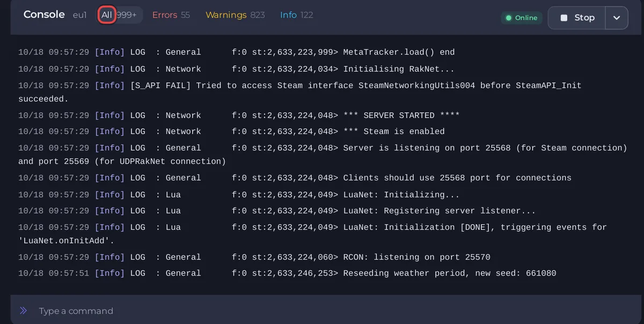Select the All logs filter tab

pos(107,15)
